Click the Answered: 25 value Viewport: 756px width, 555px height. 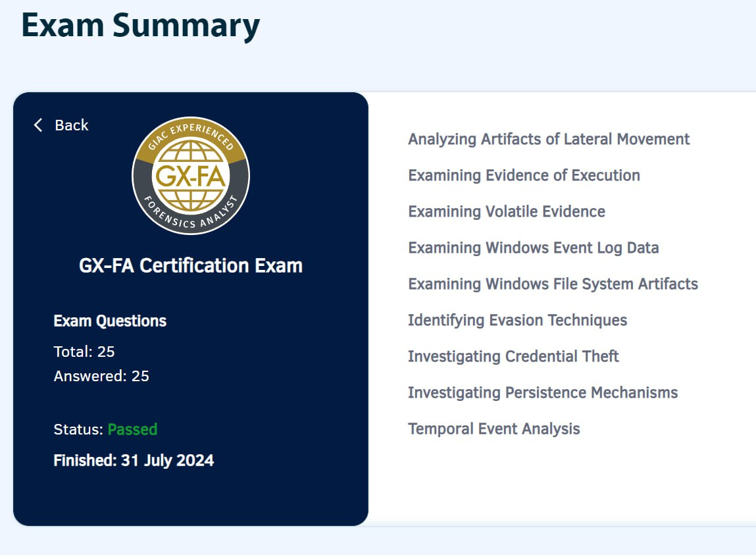click(x=101, y=376)
